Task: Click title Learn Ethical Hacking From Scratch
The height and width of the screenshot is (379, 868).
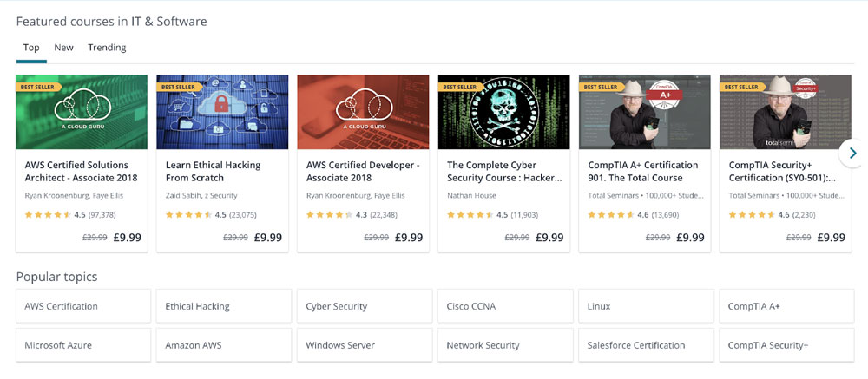Action: click(x=213, y=172)
